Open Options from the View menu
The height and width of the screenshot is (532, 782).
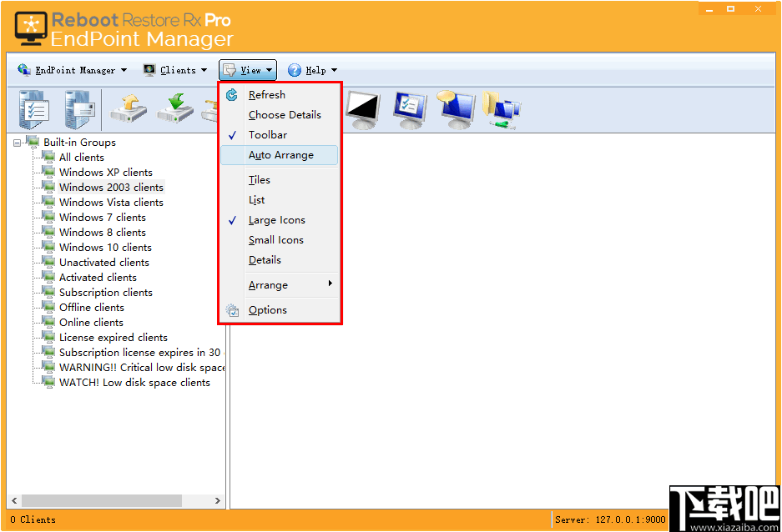(x=279, y=310)
